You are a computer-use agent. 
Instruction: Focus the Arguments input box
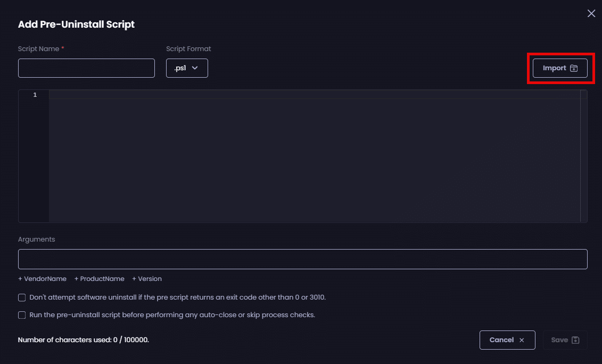click(x=302, y=259)
